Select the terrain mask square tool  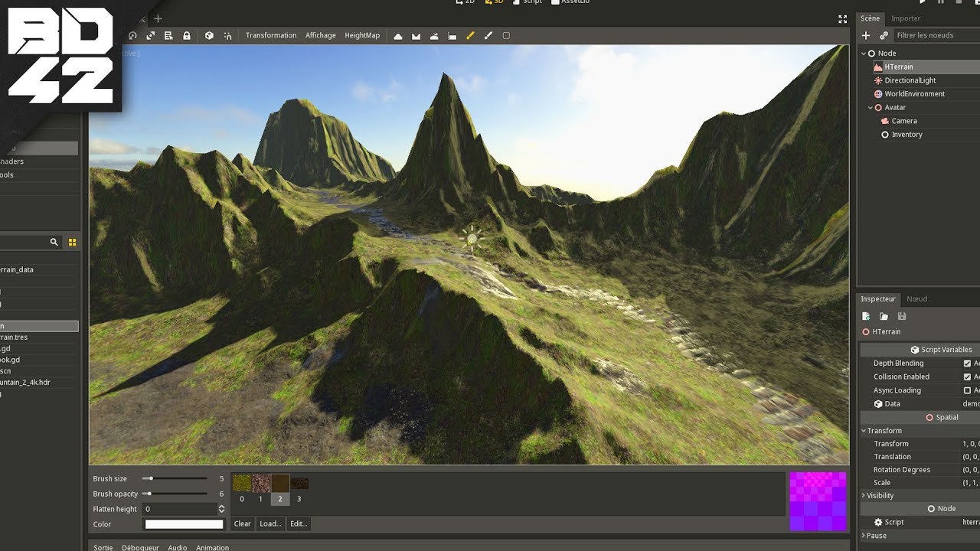pyautogui.click(x=506, y=36)
